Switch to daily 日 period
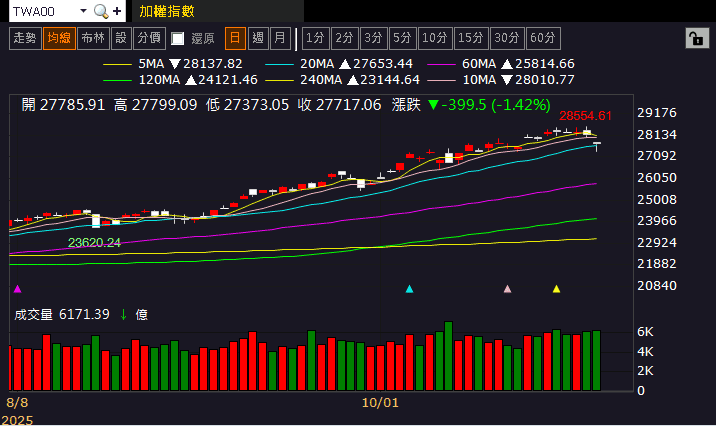The image size is (716, 426). [235, 39]
